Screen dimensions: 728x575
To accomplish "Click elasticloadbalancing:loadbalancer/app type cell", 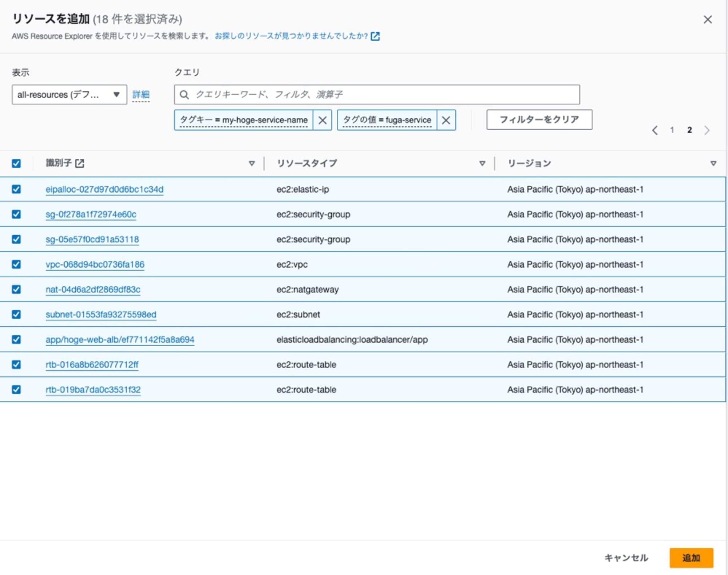I will coord(352,340).
